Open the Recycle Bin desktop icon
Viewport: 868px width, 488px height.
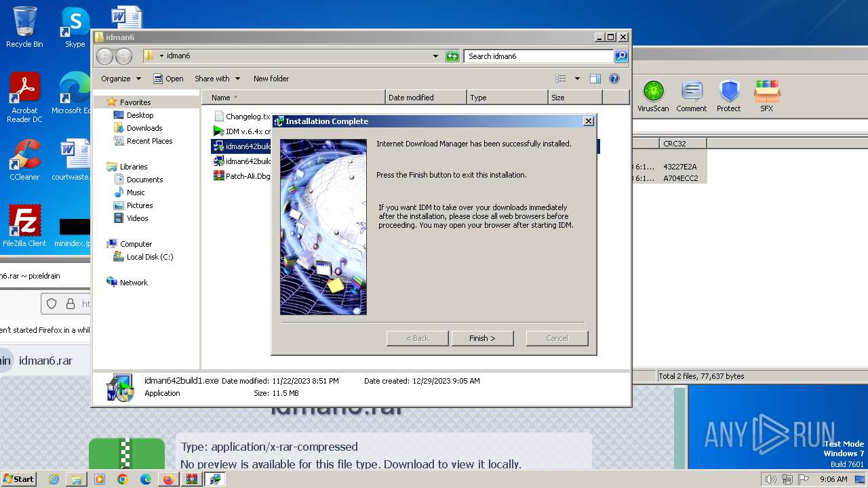tap(24, 27)
